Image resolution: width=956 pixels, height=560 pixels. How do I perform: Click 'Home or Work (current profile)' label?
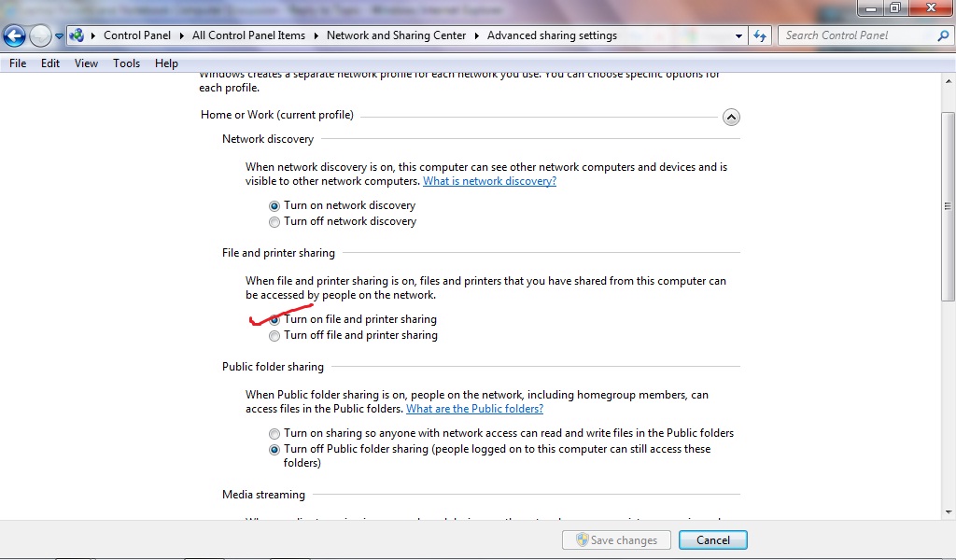pos(276,115)
